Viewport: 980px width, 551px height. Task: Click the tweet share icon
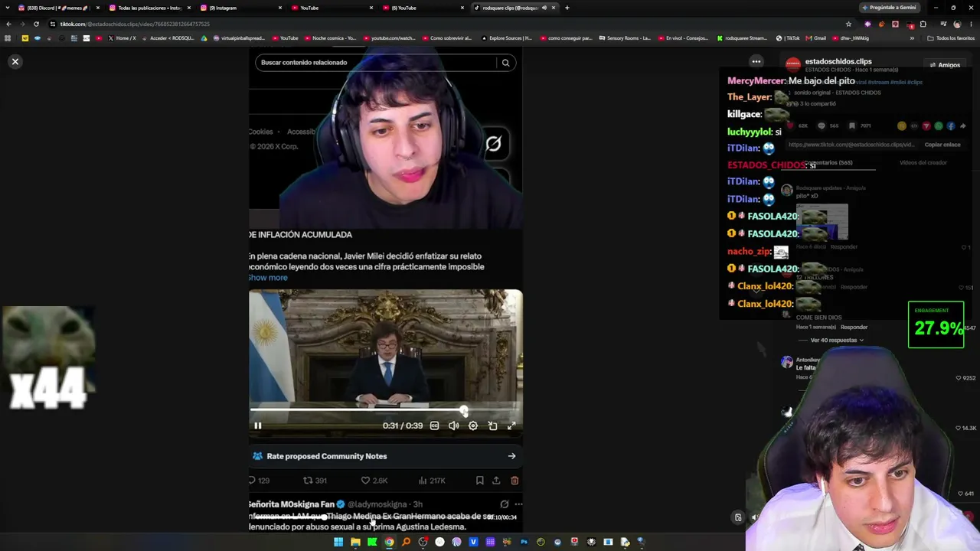496,481
